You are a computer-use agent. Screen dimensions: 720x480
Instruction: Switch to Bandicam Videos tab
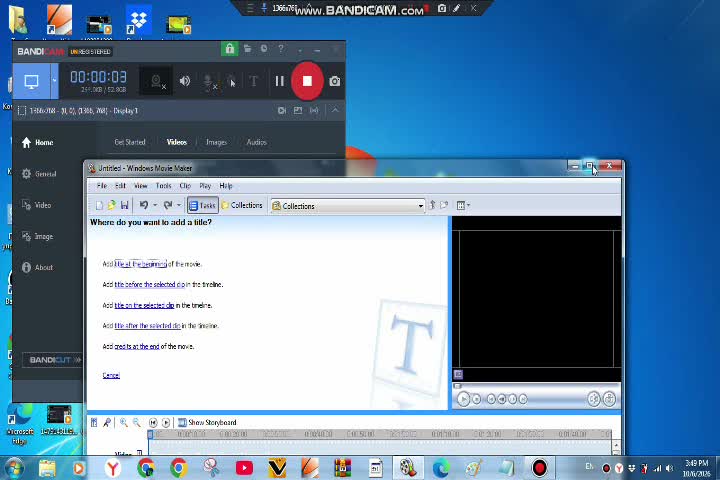point(177,142)
